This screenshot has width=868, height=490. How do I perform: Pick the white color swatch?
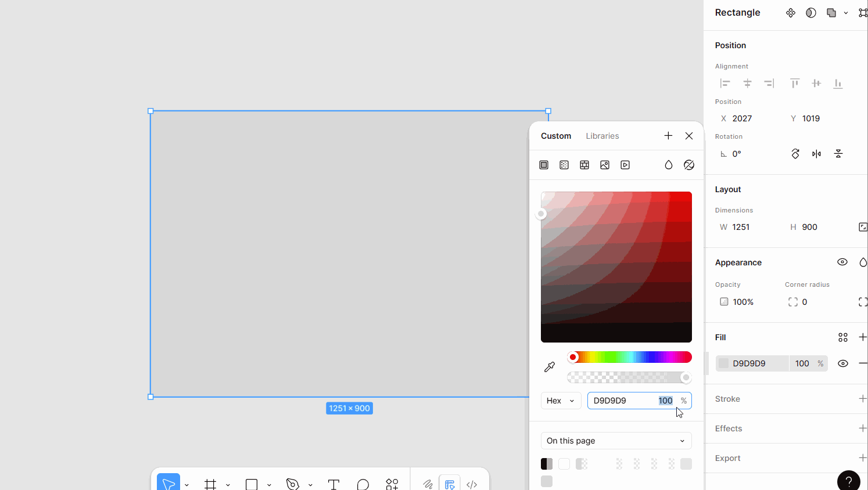(x=564, y=464)
